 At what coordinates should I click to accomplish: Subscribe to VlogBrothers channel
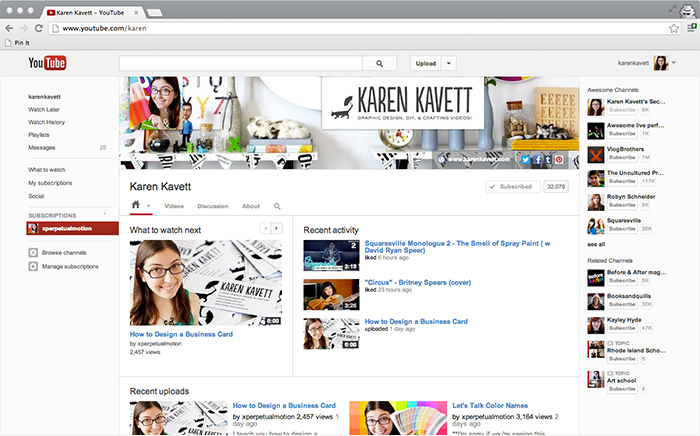coord(622,158)
